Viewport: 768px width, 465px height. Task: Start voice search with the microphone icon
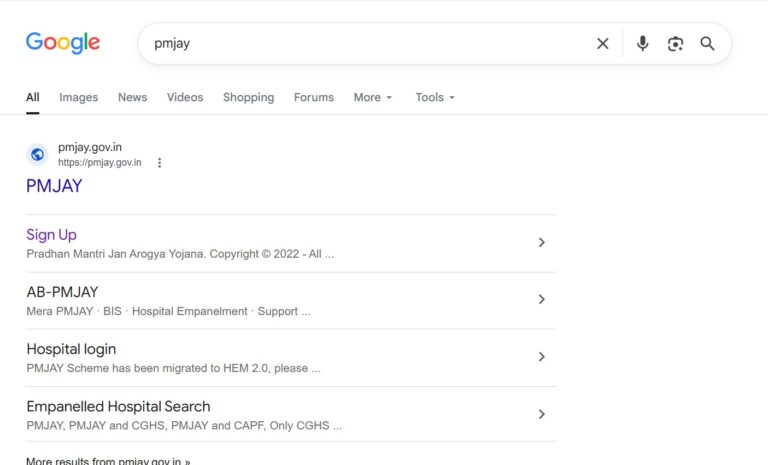(x=642, y=44)
